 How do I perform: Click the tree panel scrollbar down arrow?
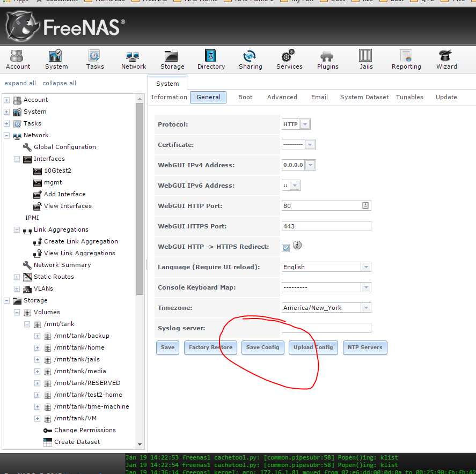[x=140, y=445]
